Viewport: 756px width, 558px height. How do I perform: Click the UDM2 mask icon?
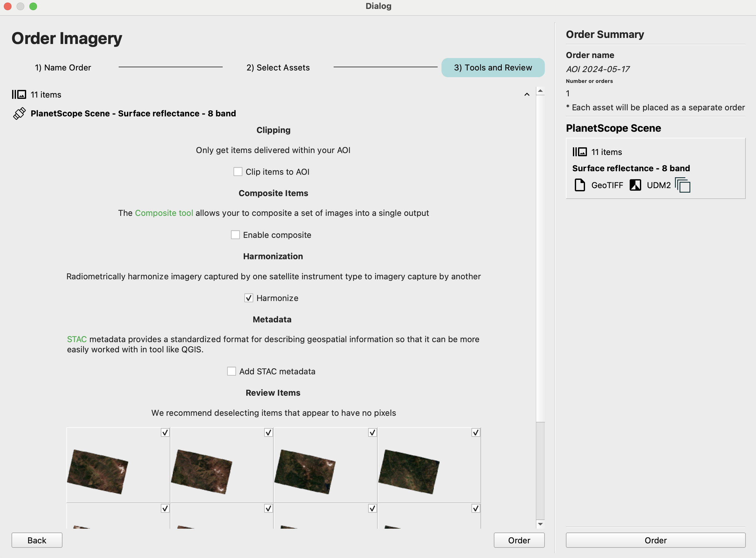(635, 185)
